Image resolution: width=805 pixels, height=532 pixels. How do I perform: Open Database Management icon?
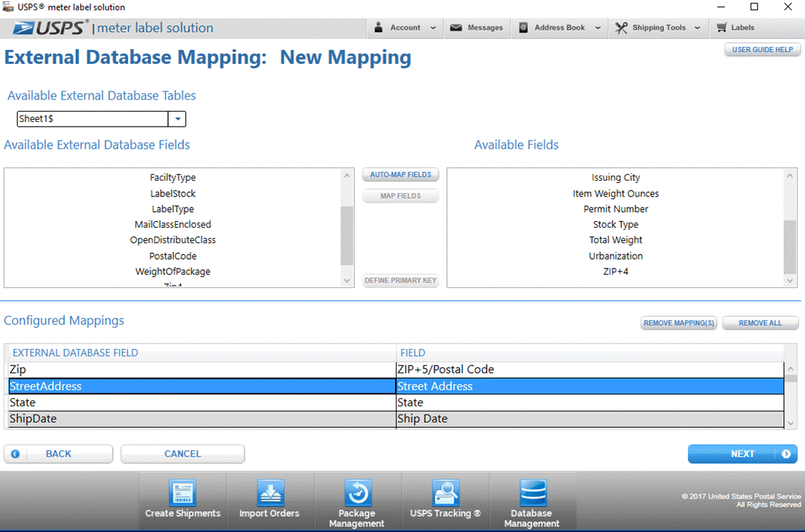[533, 493]
